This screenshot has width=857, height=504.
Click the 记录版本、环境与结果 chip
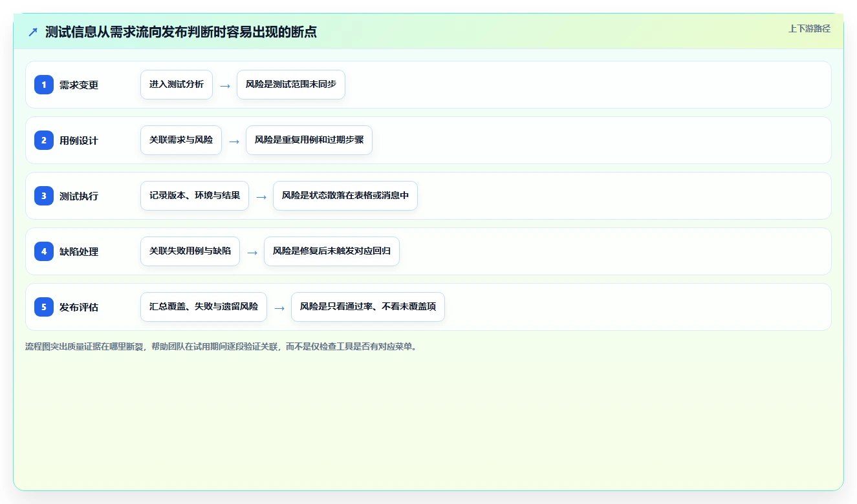(195, 196)
